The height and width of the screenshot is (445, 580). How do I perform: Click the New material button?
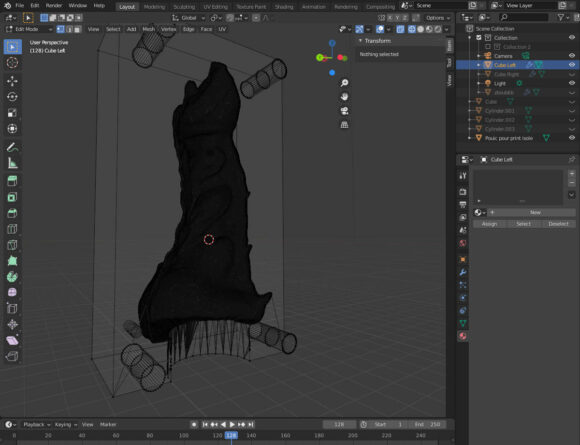pos(535,212)
